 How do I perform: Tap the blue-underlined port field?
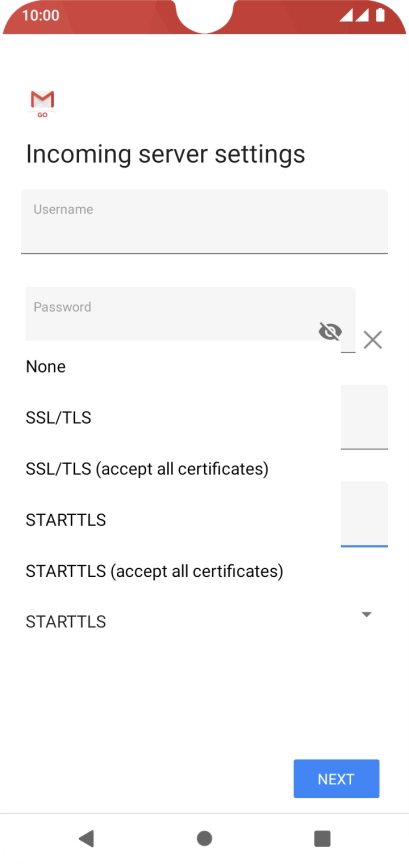[364, 514]
